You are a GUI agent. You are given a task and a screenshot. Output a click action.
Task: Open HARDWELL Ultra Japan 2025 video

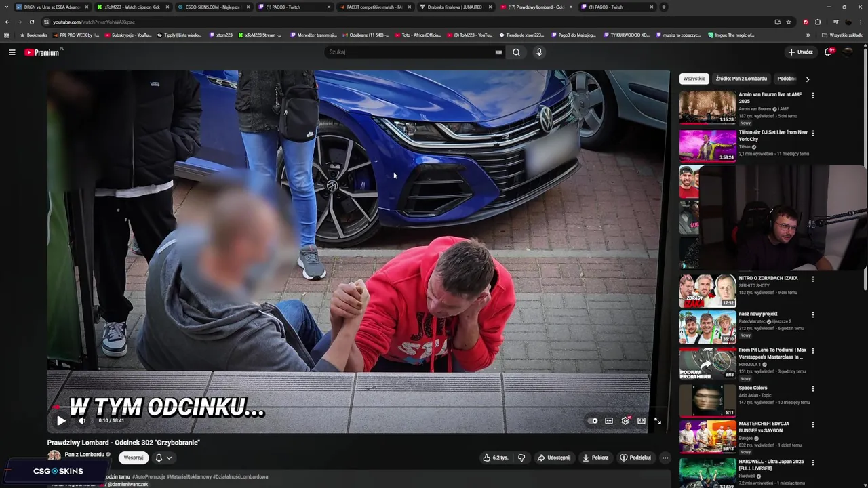pyautogui.click(x=707, y=473)
